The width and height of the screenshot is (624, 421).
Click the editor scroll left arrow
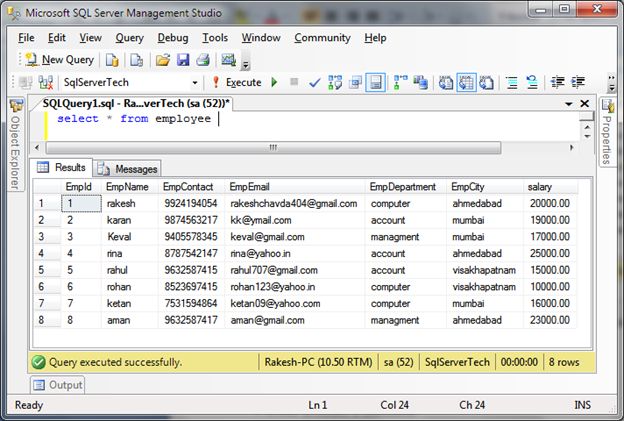[37, 148]
